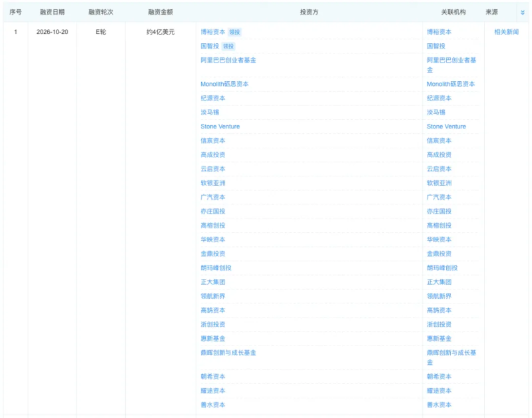This screenshot has width=532, height=418.
Task: Open 惠新基金 in the 关联机构 column
Action: coord(439,339)
